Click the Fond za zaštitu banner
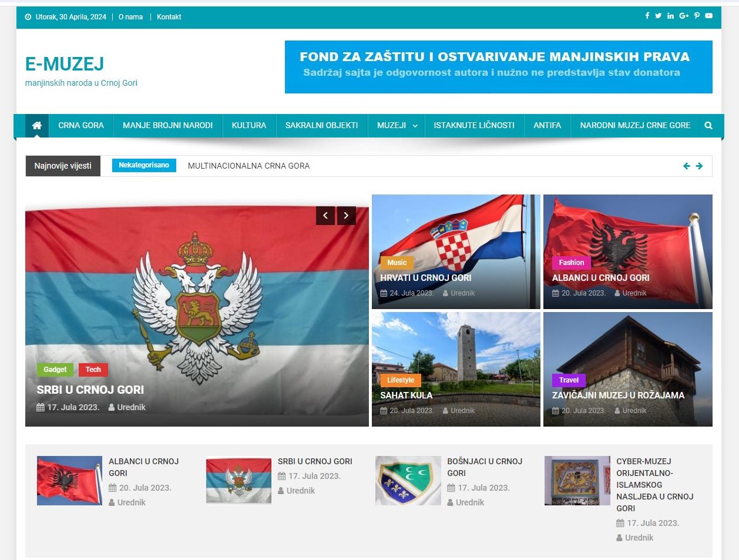The image size is (739, 560). pyautogui.click(x=498, y=66)
